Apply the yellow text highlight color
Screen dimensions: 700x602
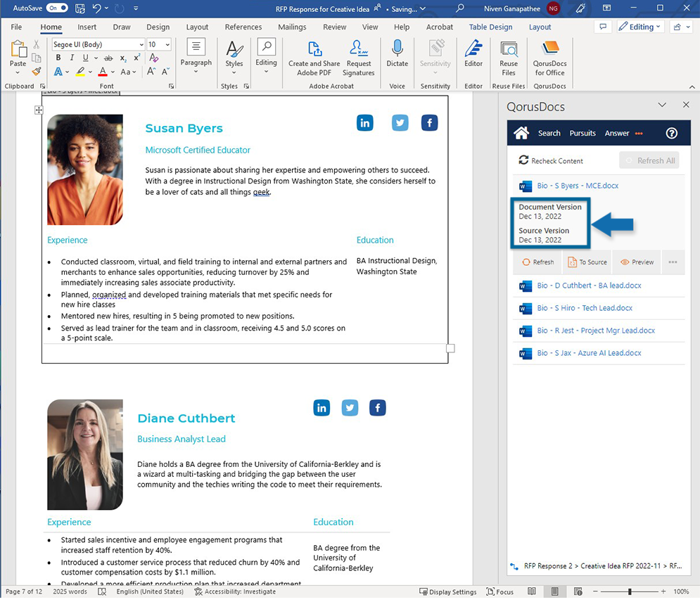coord(80,72)
